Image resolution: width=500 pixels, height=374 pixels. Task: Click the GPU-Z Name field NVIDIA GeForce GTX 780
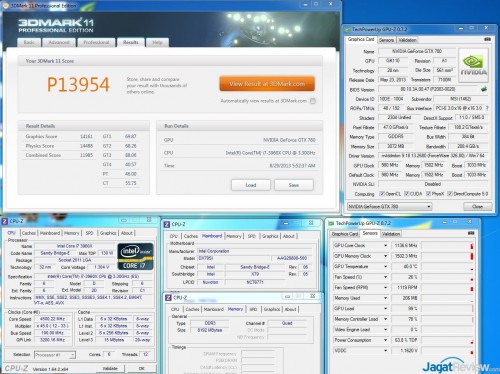coord(417,51)
